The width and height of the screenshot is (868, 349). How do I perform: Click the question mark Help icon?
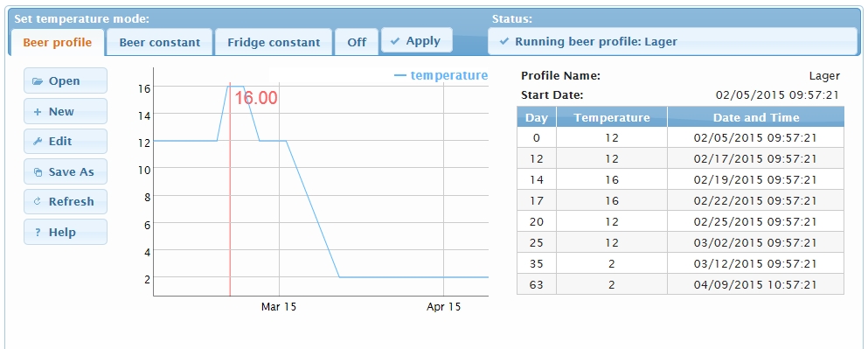38,233
